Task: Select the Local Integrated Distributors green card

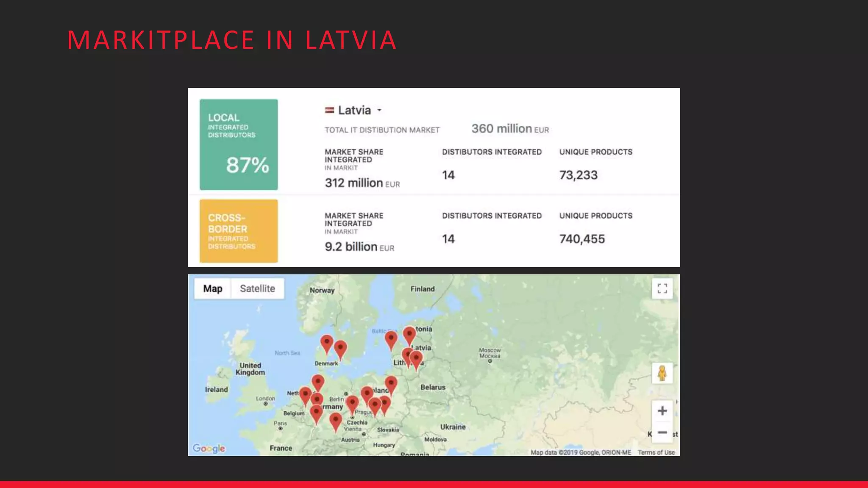Action: pyautogui.click(x=239, y=144)
